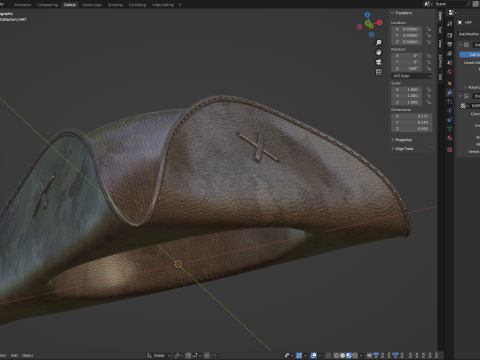Viewport: 480px width, 360px height.
Task: Open the Texture properties tab
Action: (450, 150)
